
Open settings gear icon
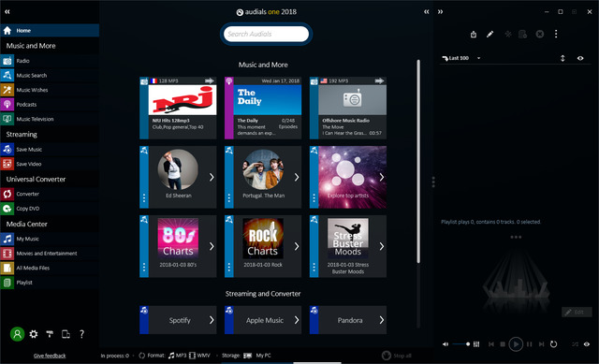coord(34,334)
